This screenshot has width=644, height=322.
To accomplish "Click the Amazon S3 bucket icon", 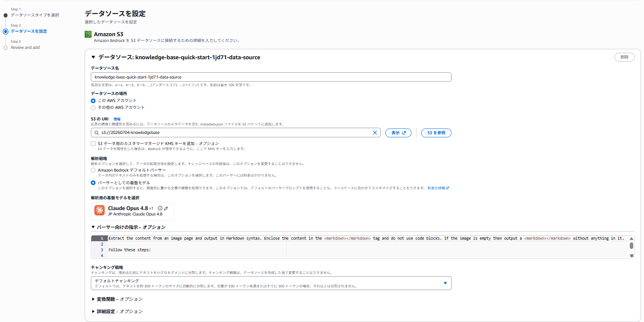I will pos(88,34).
